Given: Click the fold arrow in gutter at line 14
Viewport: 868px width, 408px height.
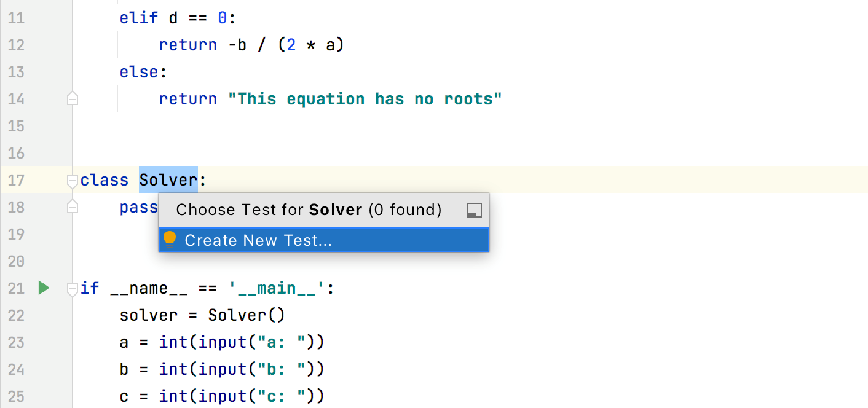Looking at the screenshot, I should [72, 98].
